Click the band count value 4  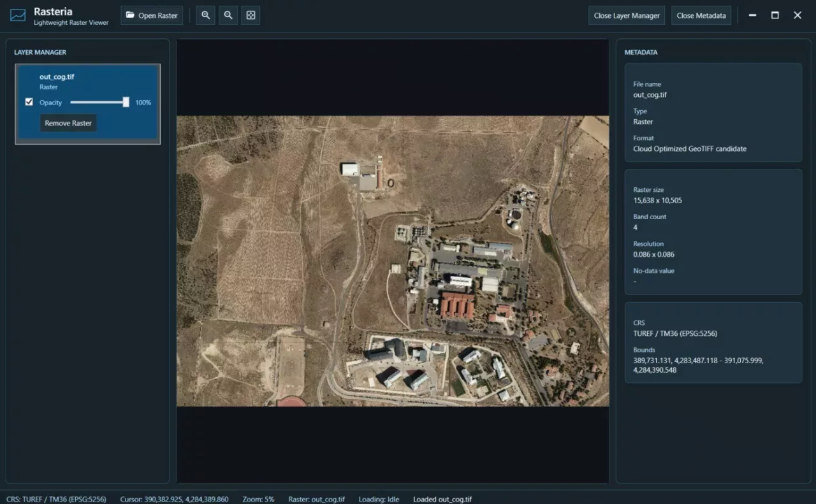click(636, 227)
